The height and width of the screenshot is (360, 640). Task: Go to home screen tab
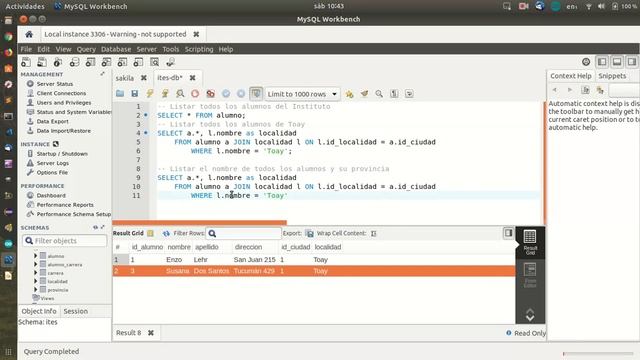29,34
